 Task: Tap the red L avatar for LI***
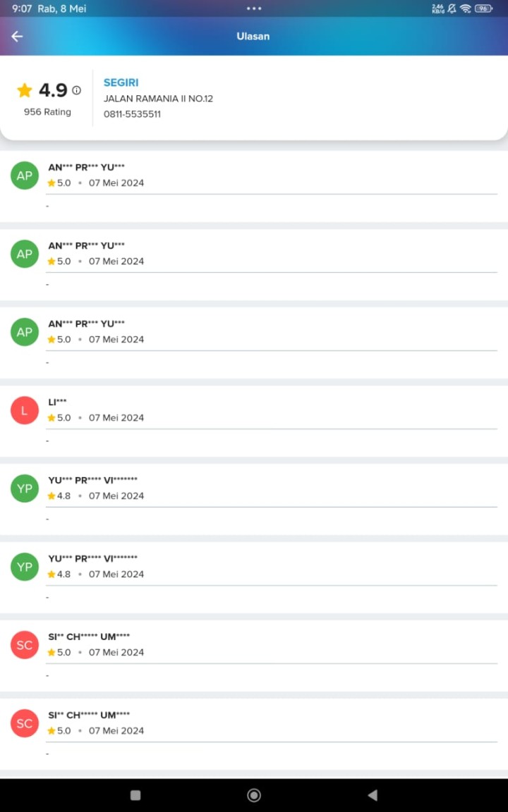tap(25, 410)
